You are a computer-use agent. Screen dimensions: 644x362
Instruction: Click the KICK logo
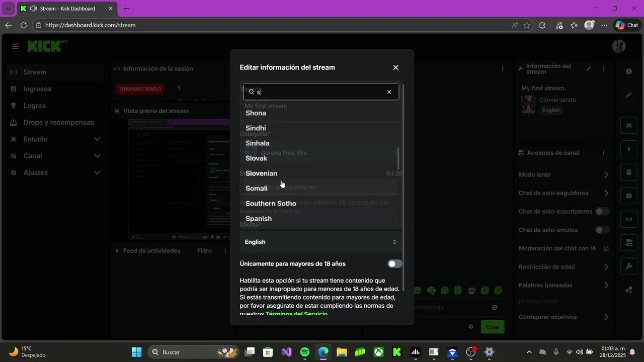[45, 46]
